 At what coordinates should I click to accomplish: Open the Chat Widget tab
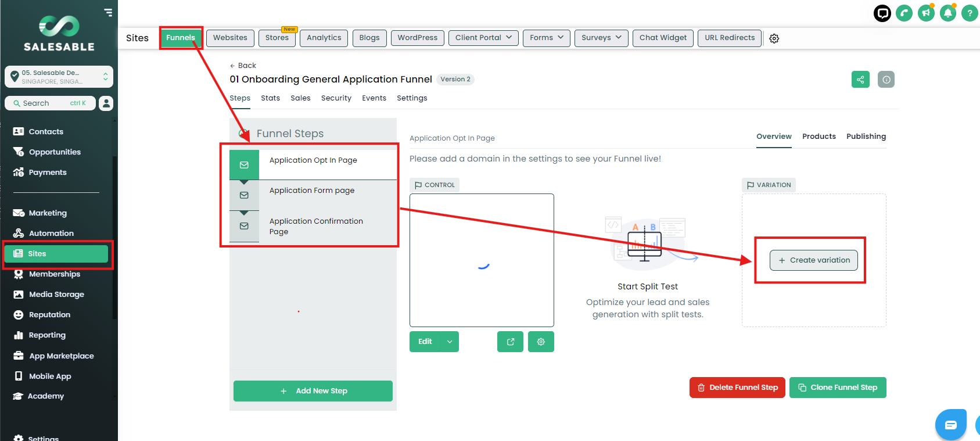click(663, 38)
